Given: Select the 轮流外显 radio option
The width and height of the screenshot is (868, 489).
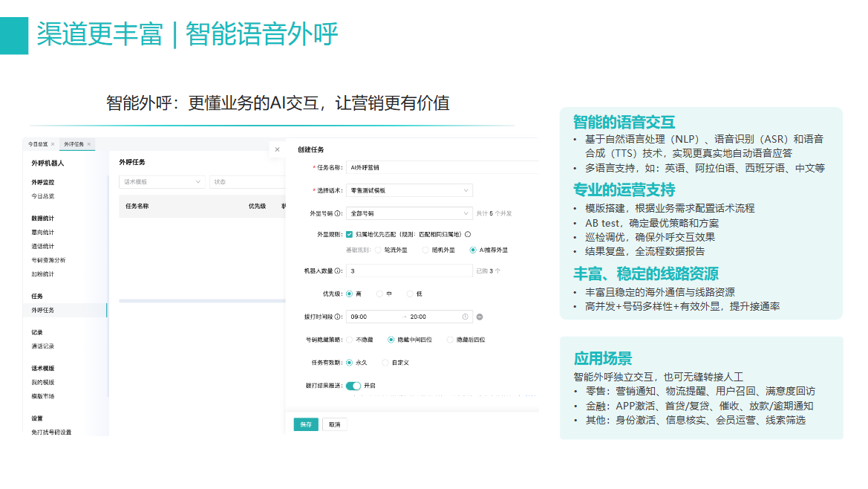Looking at the screenshot, I should (x=378, y=250).
